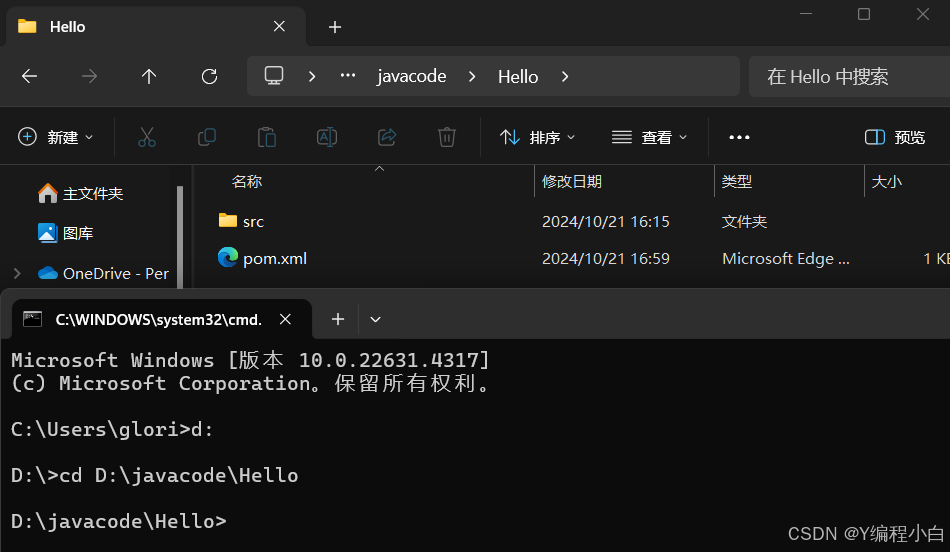950x552 pixels.
Task: Click the Cut scissors icon
Action: coord(147,138)
